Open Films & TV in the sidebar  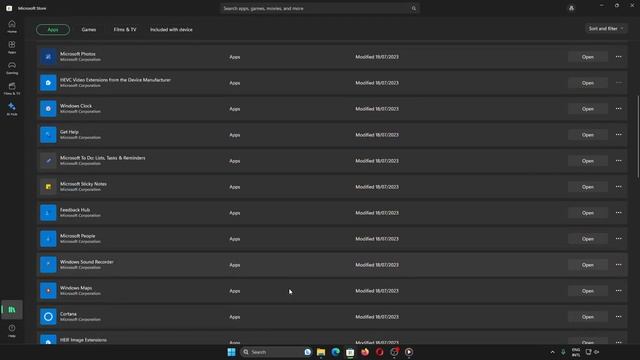[12, 89]
